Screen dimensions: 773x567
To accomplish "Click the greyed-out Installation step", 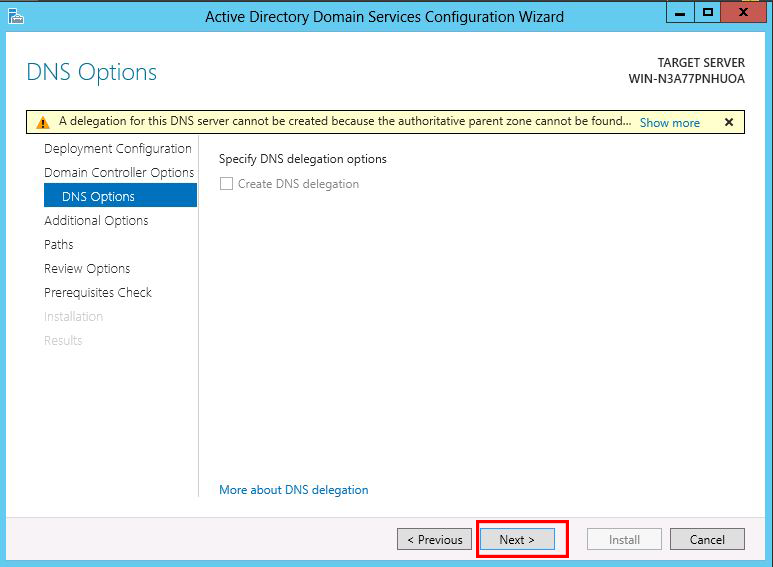I will (x=73, y=317).
